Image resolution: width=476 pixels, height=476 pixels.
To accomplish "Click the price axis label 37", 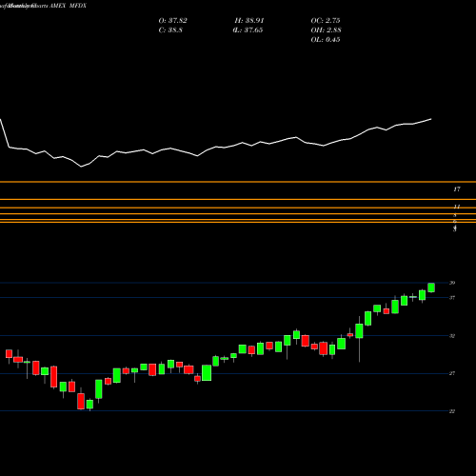I will (452, 298).
